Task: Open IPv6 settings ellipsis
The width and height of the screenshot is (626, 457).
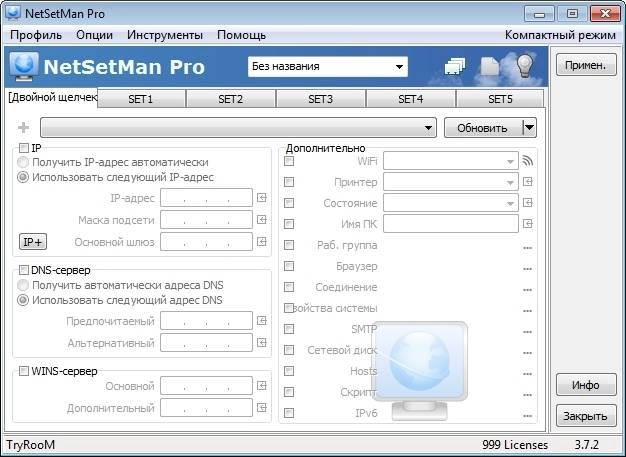Action: (x=527, y=416)
